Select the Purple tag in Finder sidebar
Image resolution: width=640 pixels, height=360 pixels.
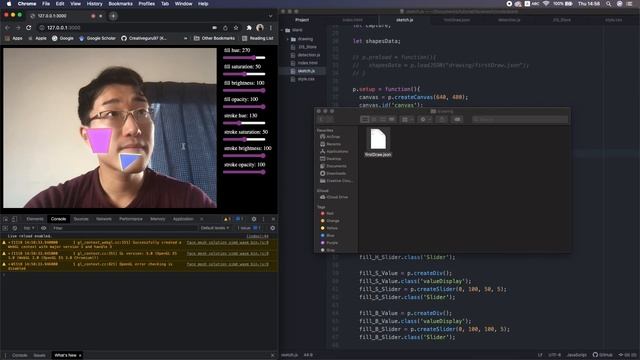coord(329,243)
